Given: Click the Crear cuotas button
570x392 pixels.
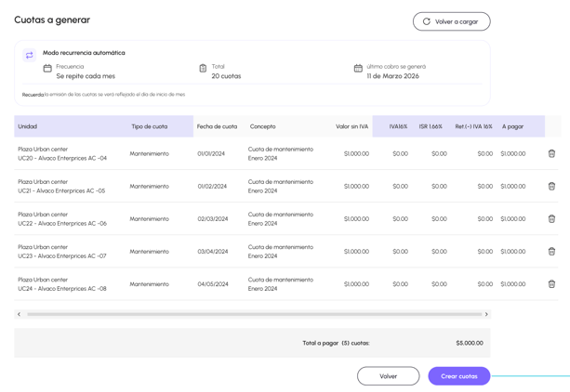Looking at the screenshot, I should pyautogui.click(x=459, y=376).
